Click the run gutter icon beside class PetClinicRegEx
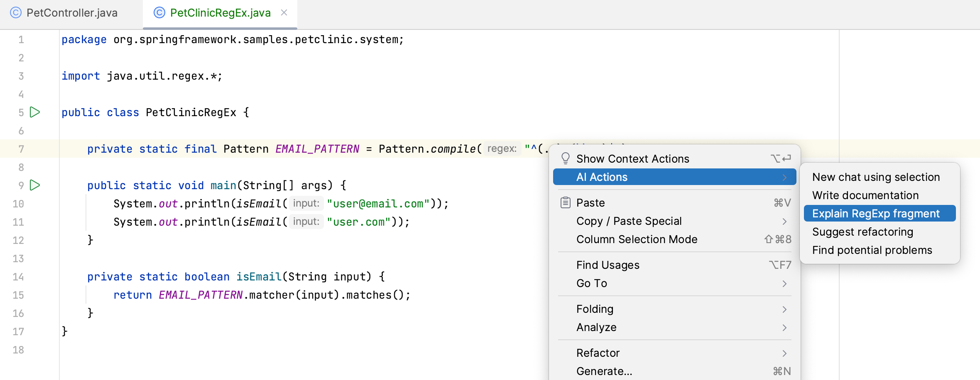The image size is (980, 380). (x=35, y=112)
